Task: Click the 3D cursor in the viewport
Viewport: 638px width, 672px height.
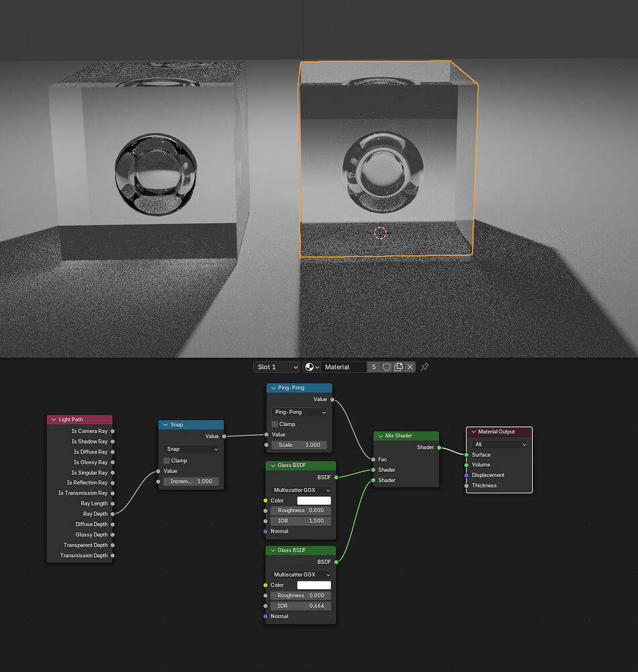Action: (380, 233)
